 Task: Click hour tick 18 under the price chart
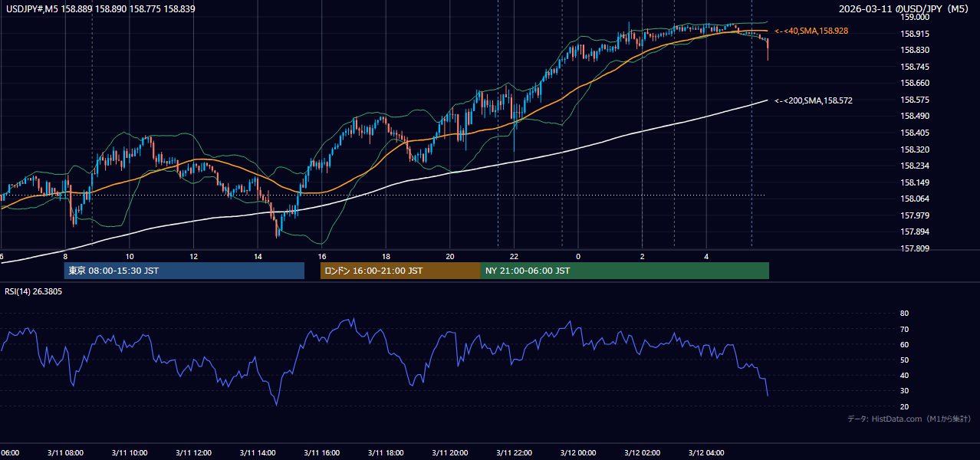pyautogui.click(x=386, y=256)
